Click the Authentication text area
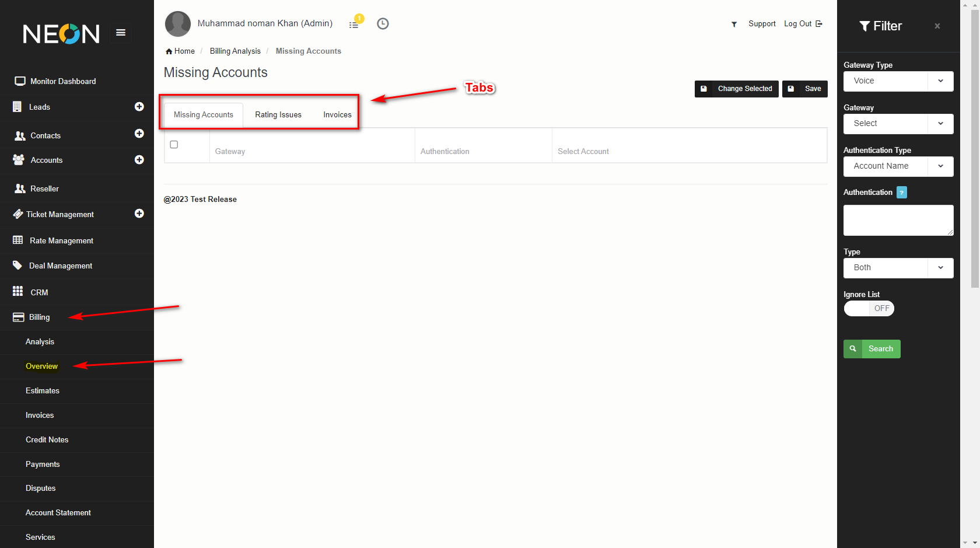 [898, 220]
